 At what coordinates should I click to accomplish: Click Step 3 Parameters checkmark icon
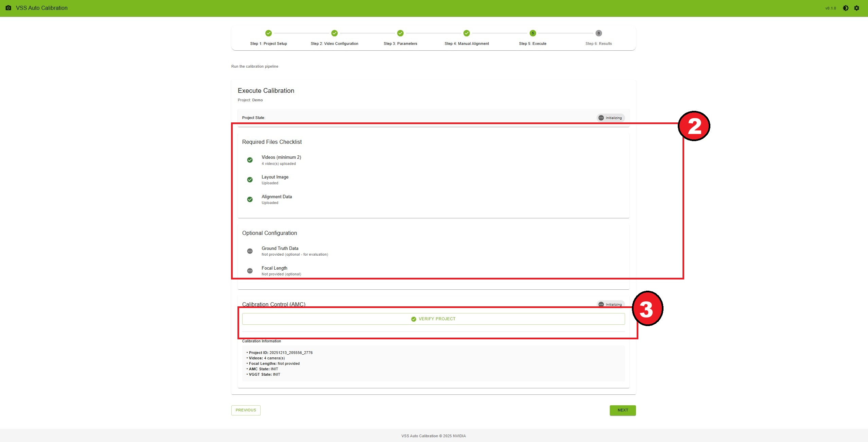[x=400, y=33]
